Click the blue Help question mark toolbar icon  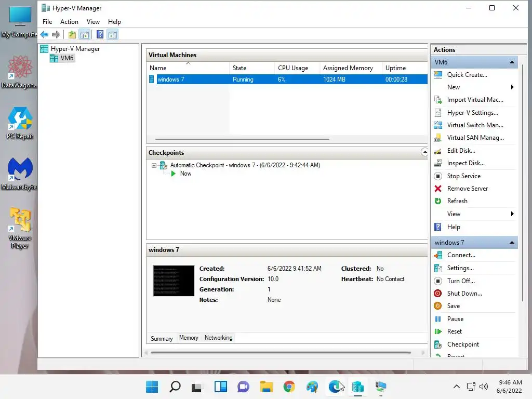click(x=100, y=34)
